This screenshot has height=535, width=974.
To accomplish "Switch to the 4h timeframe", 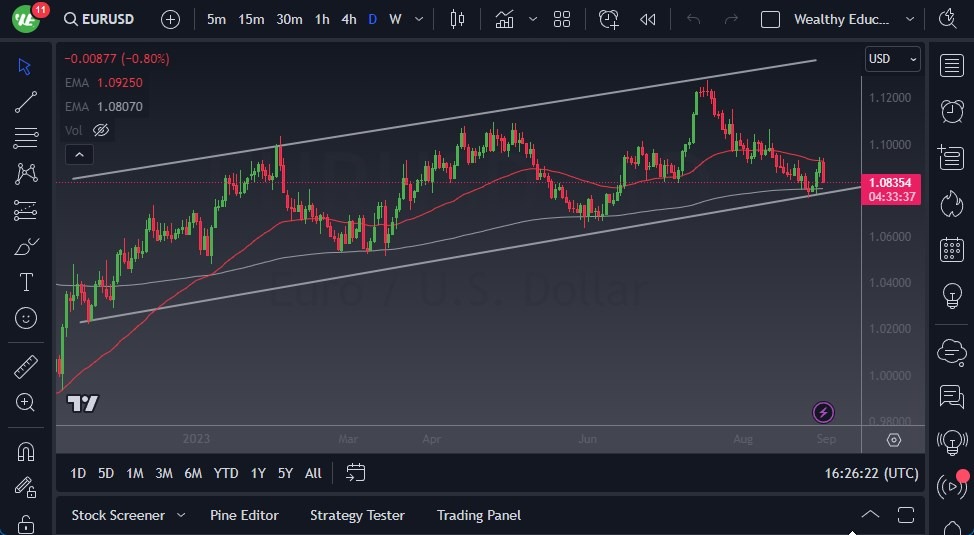I will (348, 19).
